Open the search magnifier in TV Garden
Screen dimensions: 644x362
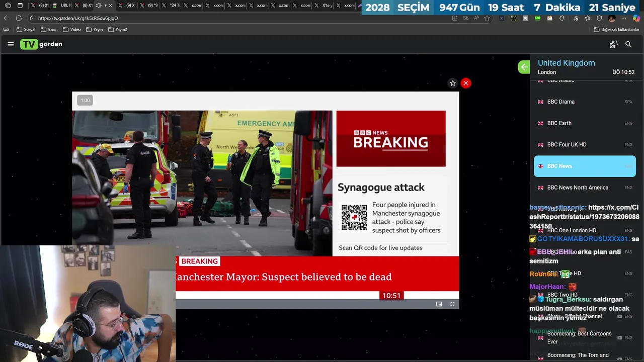(x=628, y=44)
